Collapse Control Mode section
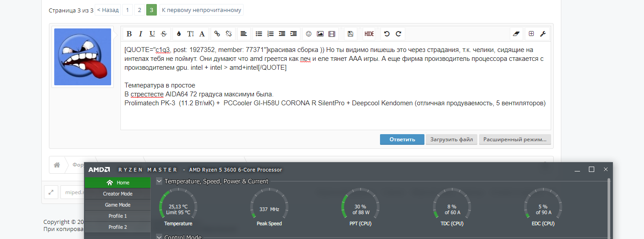 159,237
